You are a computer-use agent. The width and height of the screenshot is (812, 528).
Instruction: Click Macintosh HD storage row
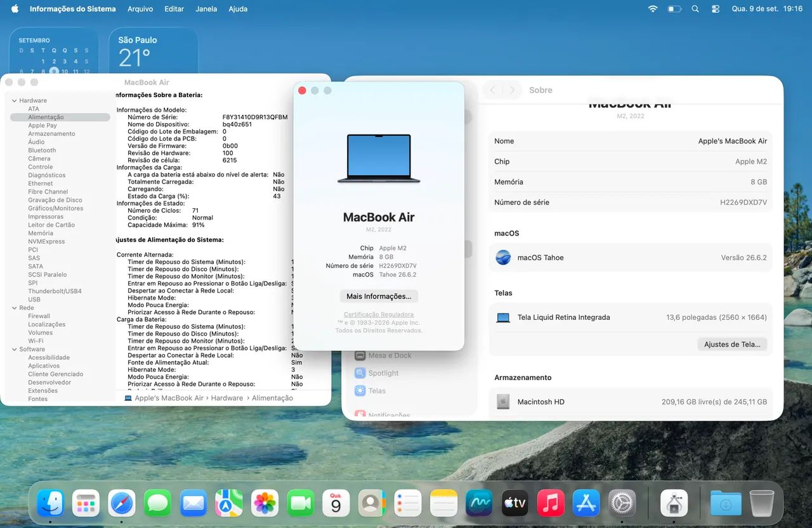pyautogui.click(x=631, y=402)
